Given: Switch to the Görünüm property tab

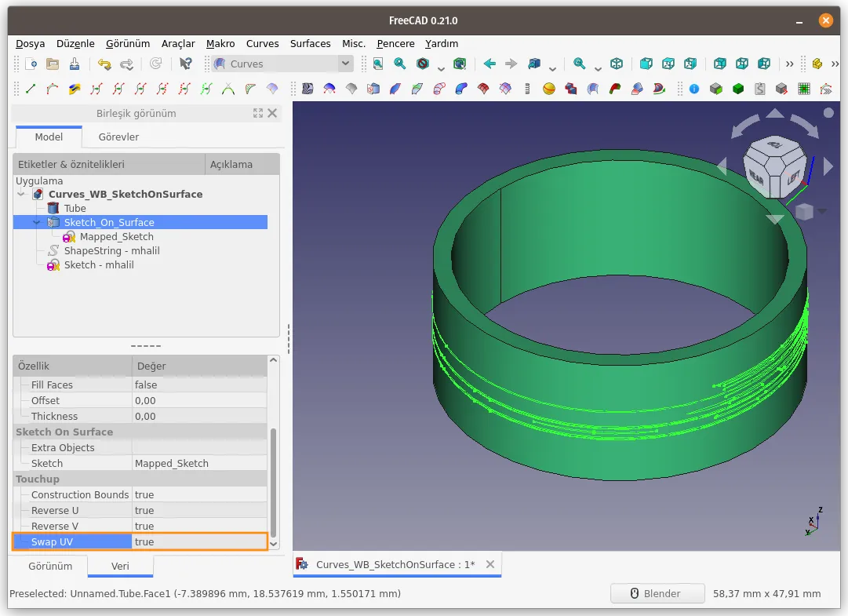Looking at the screenshot, I should [x=49, y=566].
